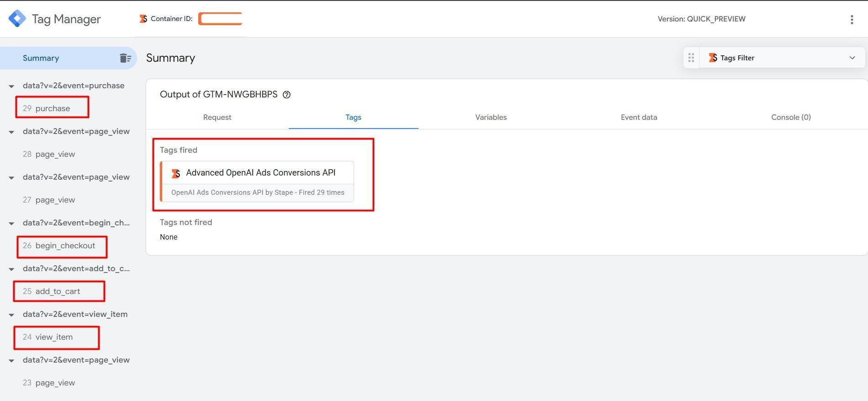Screen dimensions: 868x401
Task: Select event 25 add_to_cart
Action: 51,291
